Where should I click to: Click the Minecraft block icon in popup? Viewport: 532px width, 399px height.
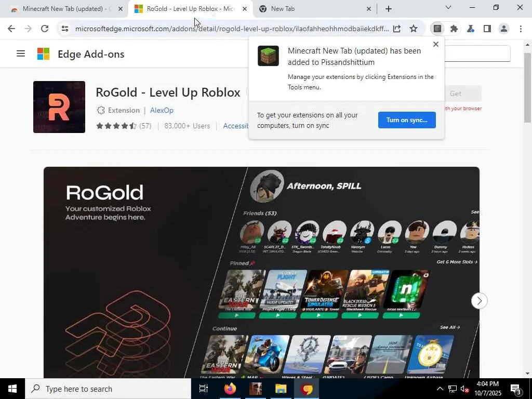point(268,56)
